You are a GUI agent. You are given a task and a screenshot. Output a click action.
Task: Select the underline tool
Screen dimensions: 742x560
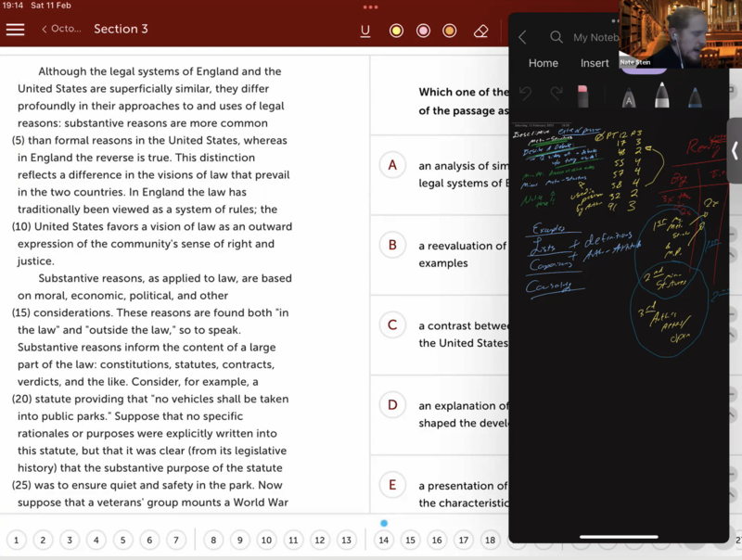coord(365,31)
